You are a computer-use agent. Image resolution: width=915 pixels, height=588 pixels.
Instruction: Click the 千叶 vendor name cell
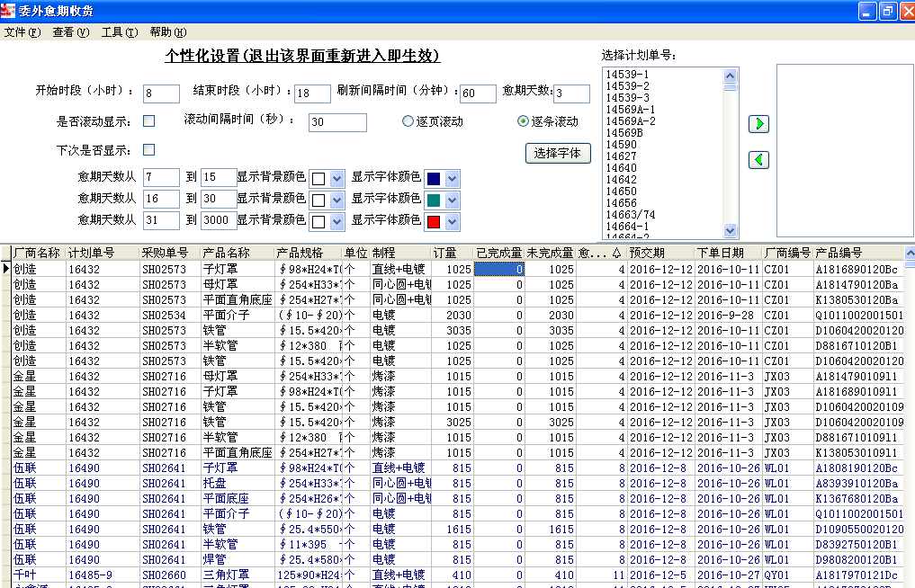click(x=39, y=575)
